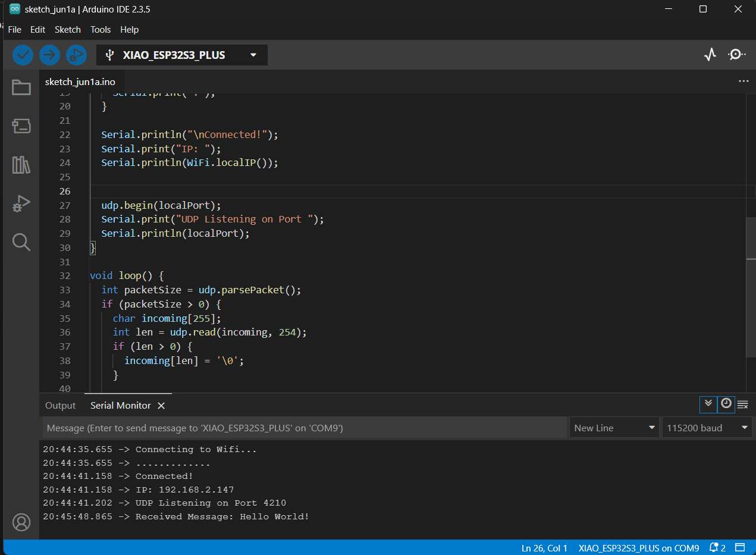The width and height of the screenshot is (756, 555).
Task: Click the if (packetSize > 0) line
Action: (161, 305)
